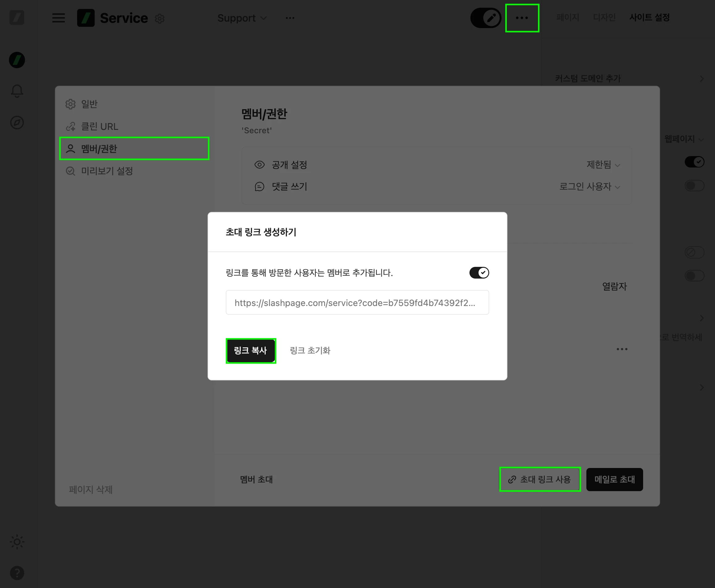
Task: Open the hamburger menu icon
Action: point(58,18)
